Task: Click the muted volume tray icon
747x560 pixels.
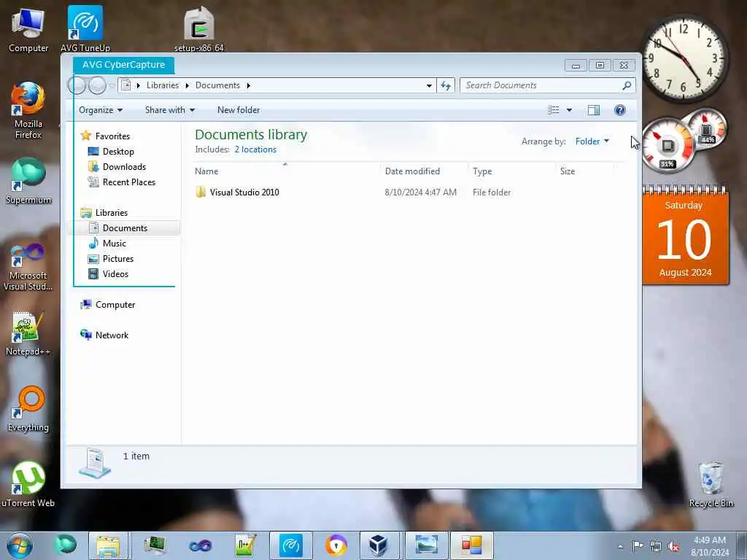Action: pyautogui.click(x=674, y=546)
